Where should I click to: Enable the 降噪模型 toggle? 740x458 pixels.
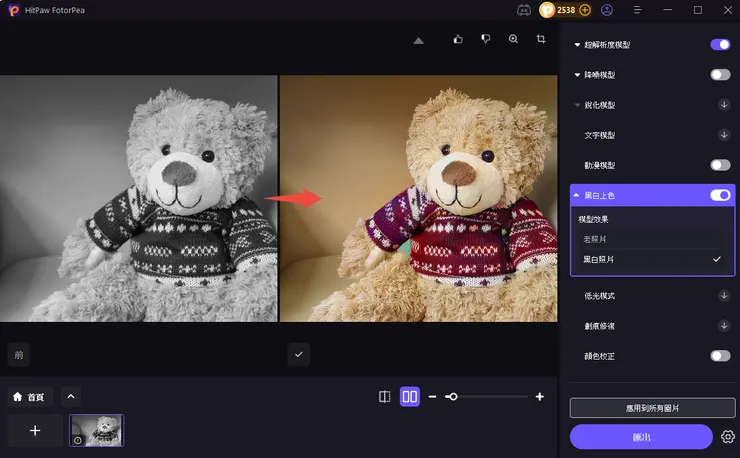[720, 75]
